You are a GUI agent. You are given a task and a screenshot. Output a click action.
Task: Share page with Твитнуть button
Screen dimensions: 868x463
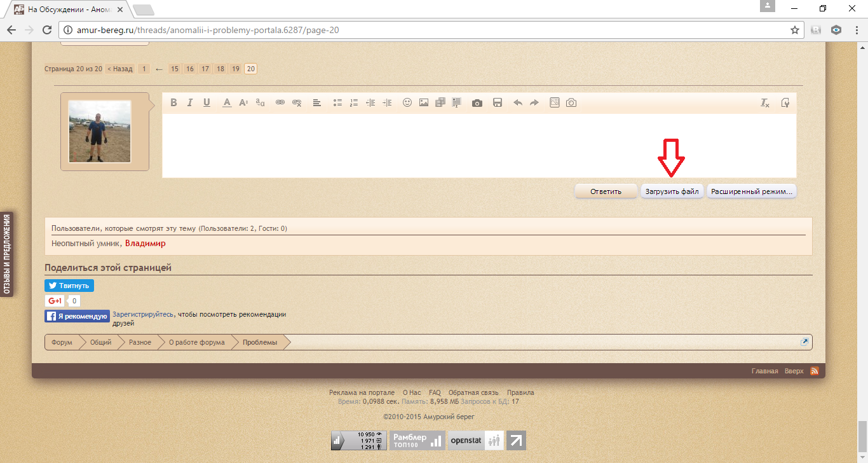click(69, 286)
